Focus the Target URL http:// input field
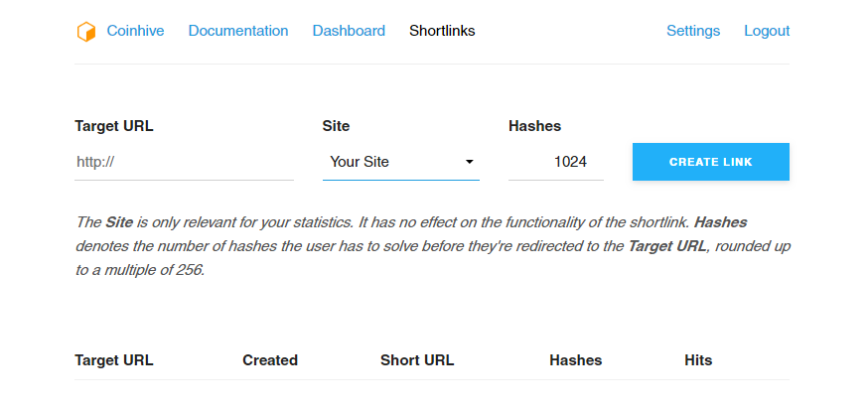 (184, 162)
